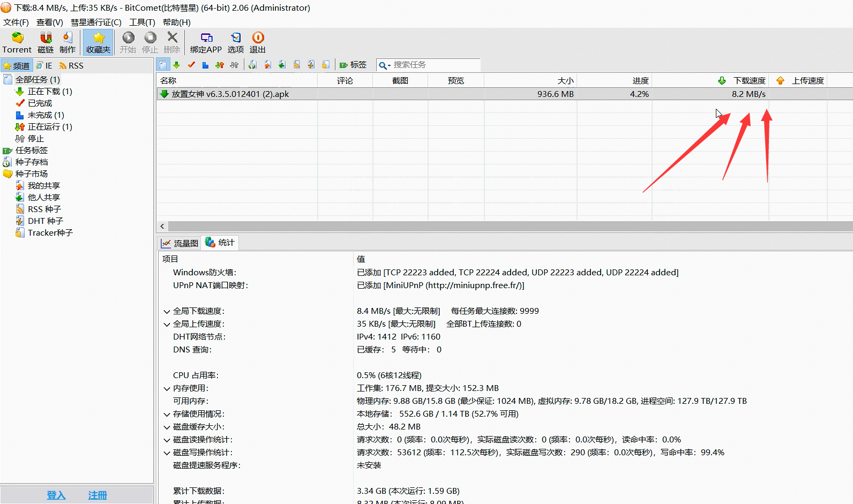The image size is (853, 504).
Task: Open the Torrent toolbar button
Action: click(x=17, y=42)
